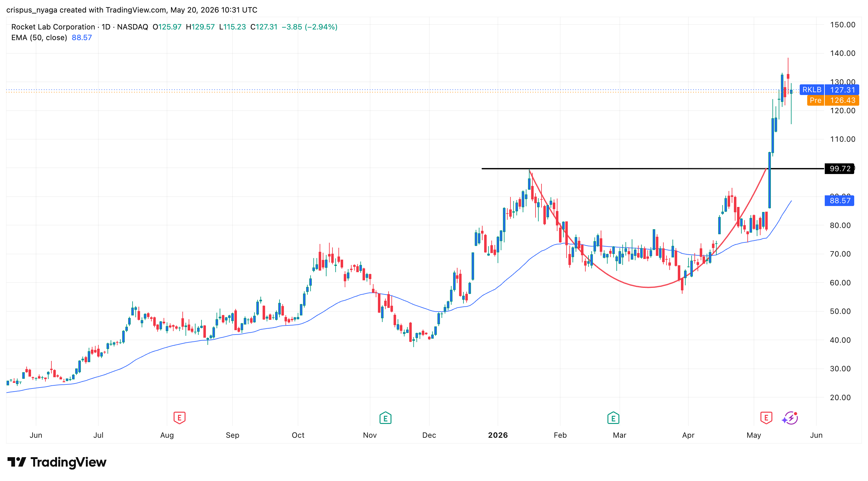Click the November earnings marker icon
This screenshot has width=868, height=481.
385,418
